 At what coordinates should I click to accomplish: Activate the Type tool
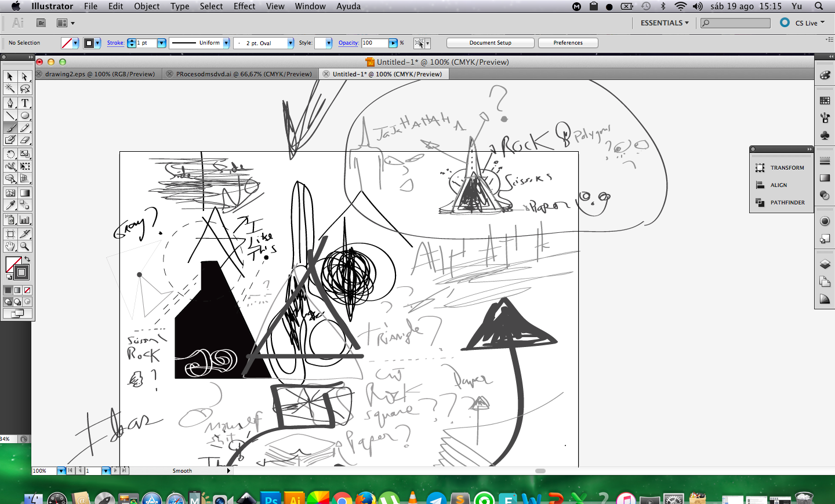[24, 103]
